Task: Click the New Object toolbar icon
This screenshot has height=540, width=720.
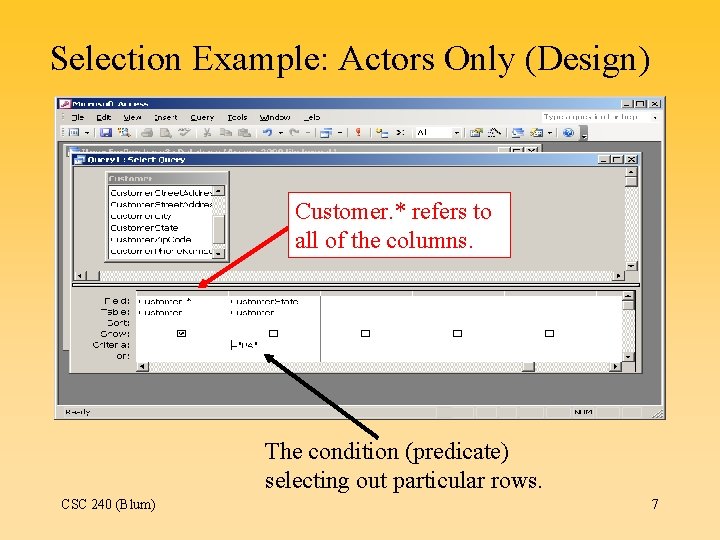Action: (x=536, y=133)
